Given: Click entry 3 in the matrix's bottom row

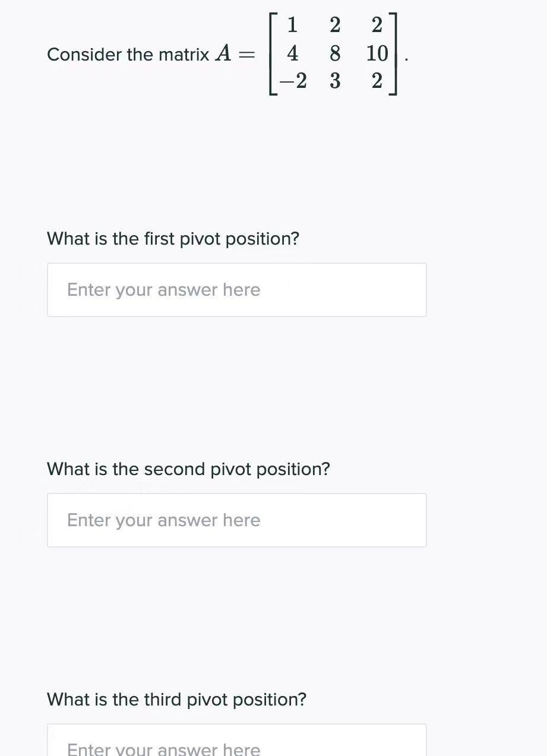Looking at the screenshot, I should coord(335,81).
